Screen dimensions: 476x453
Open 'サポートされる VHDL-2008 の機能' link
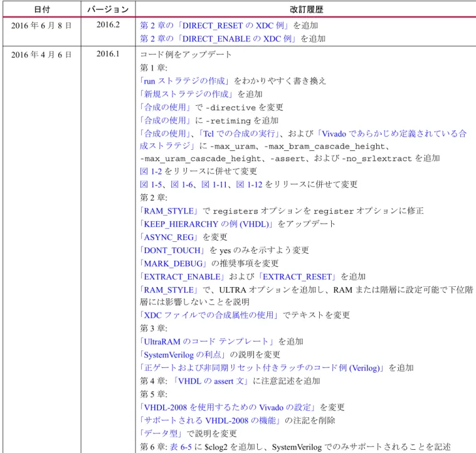coord(209,421)
